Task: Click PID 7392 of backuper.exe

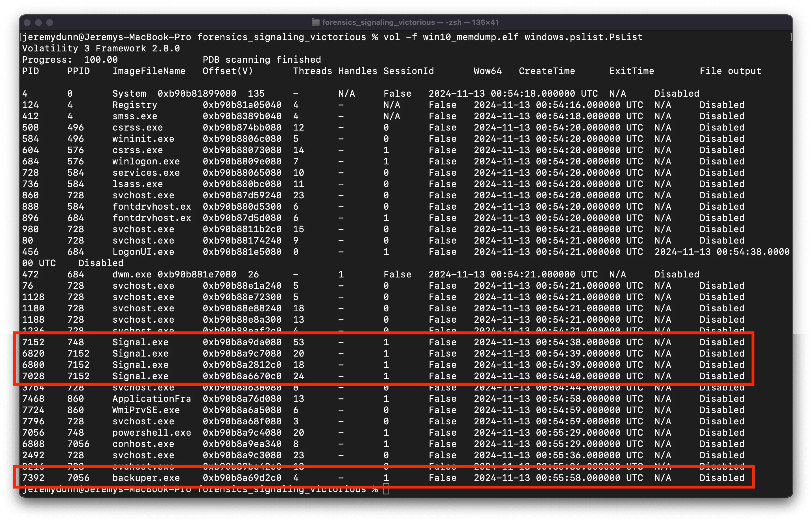Action: pos(33,478)
